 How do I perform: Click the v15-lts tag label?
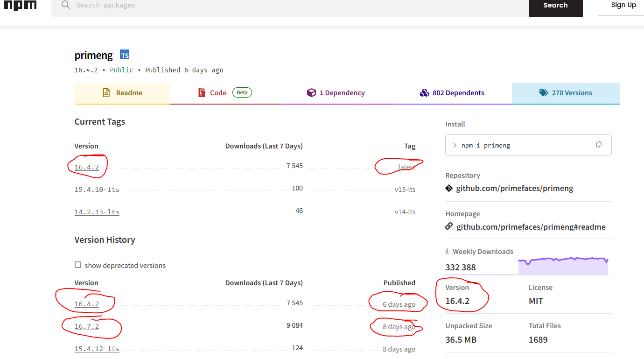point(405,190)
